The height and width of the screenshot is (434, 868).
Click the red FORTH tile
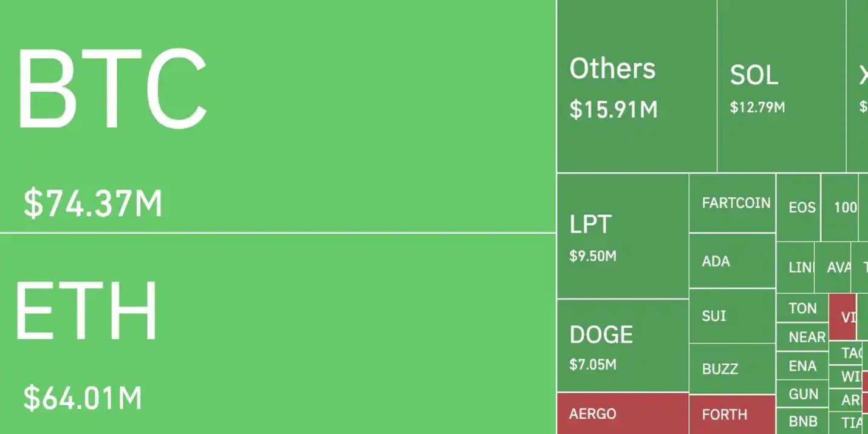pos(733,415)
